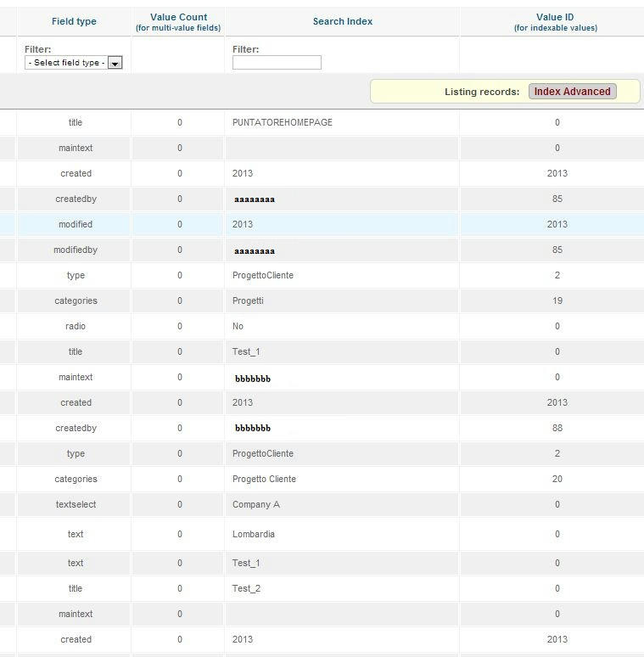This screenshot has width=644, height=657.
Task: Sort by the Field type column header
Action: [x=74, y=21]
